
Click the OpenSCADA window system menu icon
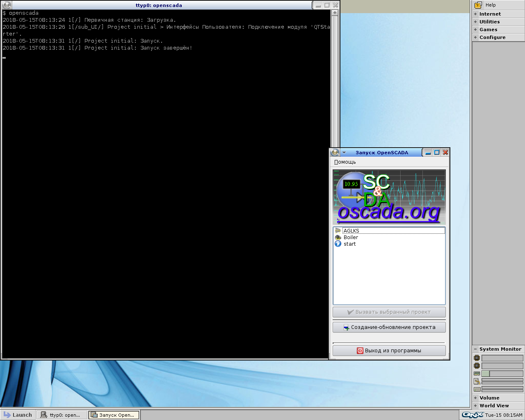pyautogui.click(x=335, y=153)
